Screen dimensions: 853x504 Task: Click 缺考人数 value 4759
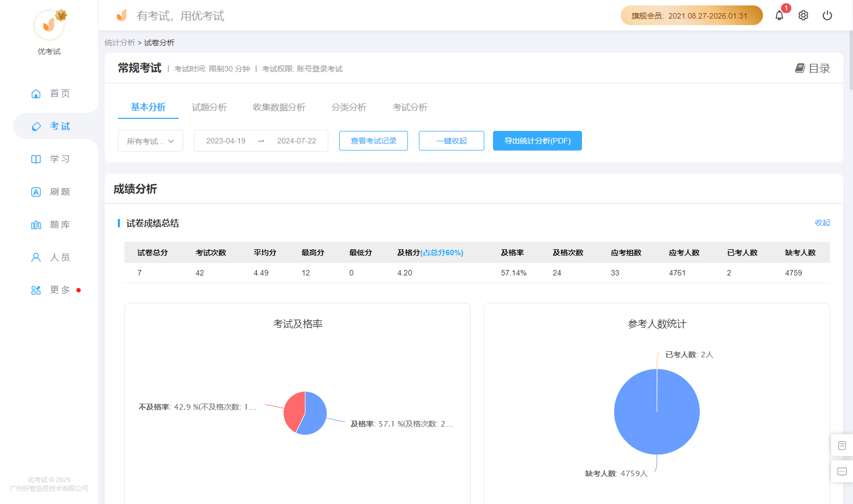coord(794,273)
